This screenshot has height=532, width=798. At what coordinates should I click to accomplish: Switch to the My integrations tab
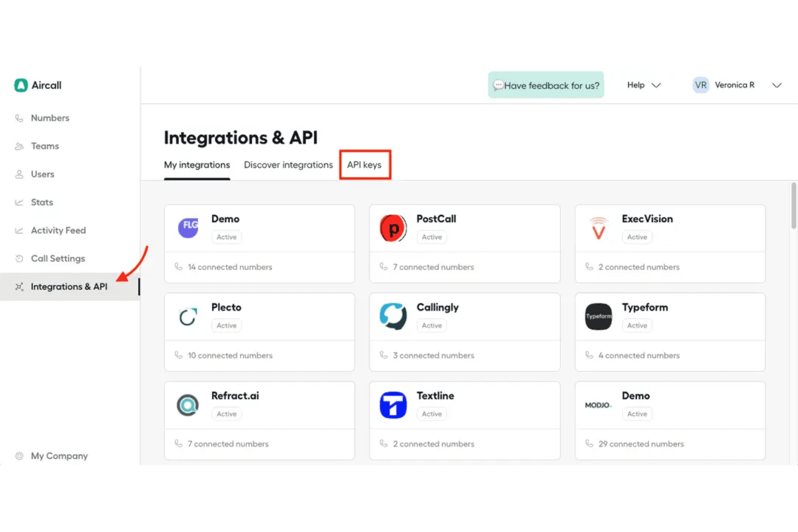197,165
